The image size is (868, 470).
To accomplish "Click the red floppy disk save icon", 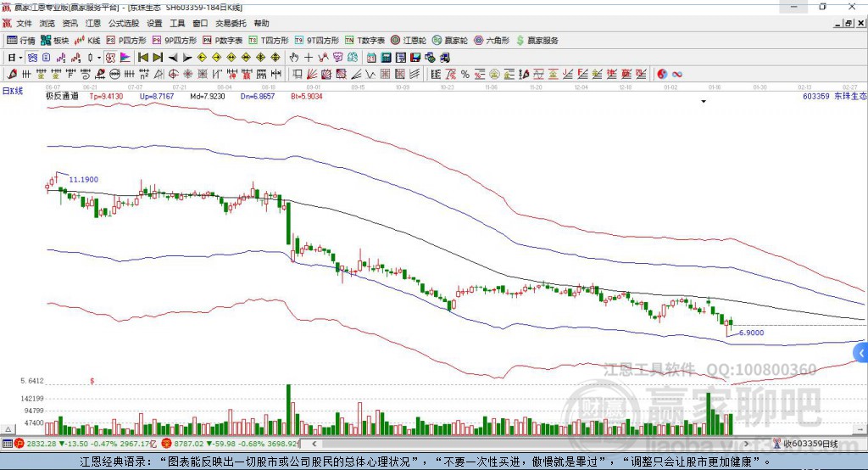I will point(415,58).
